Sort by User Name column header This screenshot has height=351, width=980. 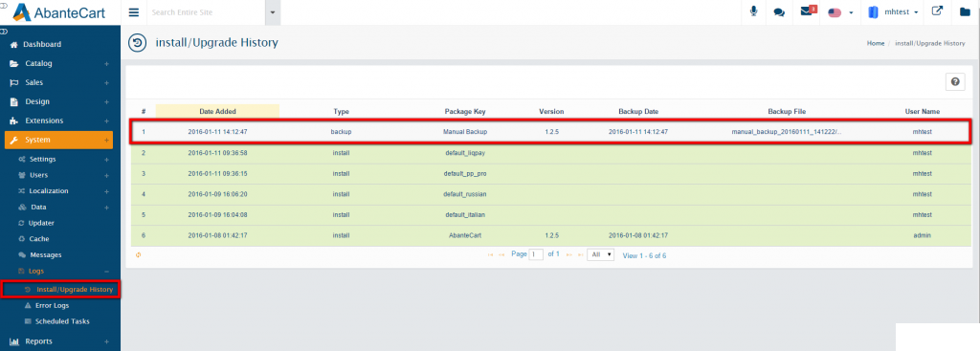(x=922, y=111)
